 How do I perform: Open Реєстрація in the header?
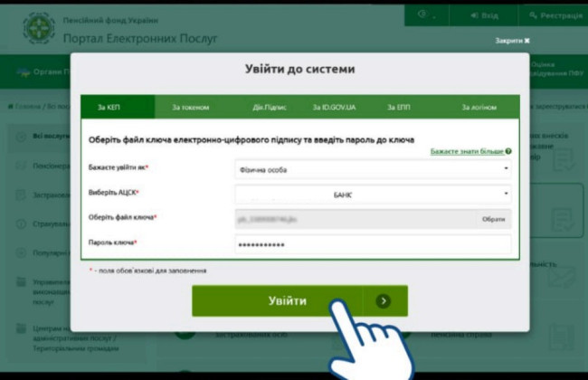(555, 15)
